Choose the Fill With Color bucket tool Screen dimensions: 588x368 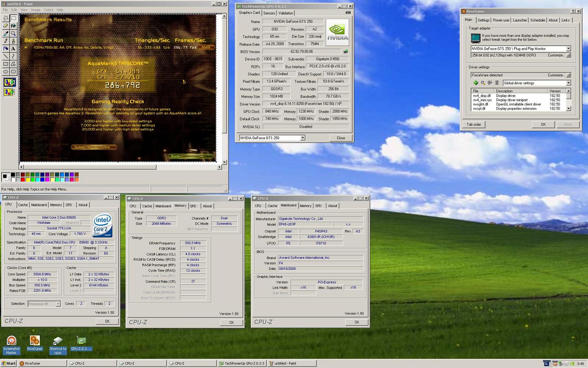pyautogui.click(x=13, y=26)
